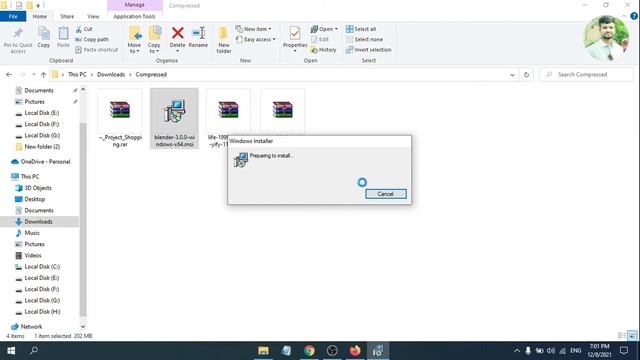Show hidden system tray icons
This screenshot has width=640, height=360.
[x=517, y=351]
